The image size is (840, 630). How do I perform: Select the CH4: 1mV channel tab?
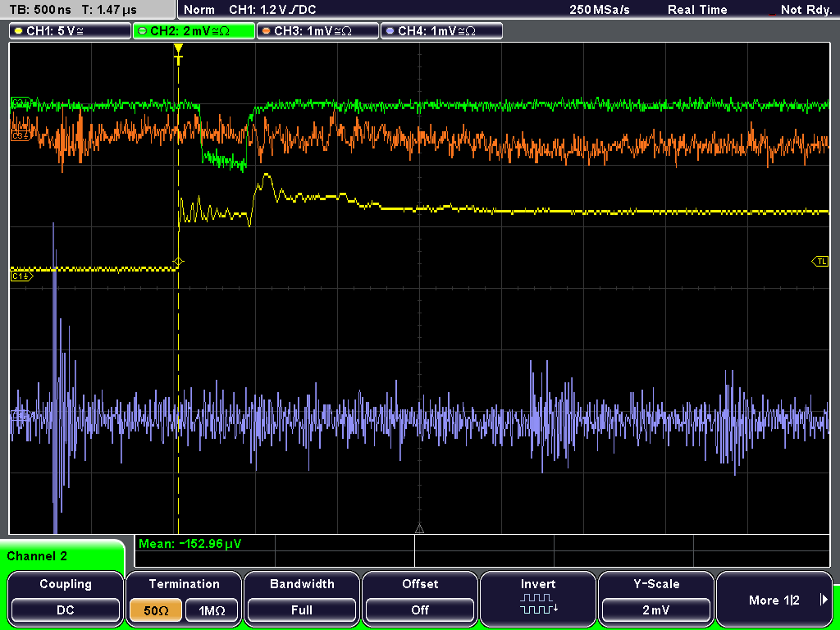(x=441, y=30)
